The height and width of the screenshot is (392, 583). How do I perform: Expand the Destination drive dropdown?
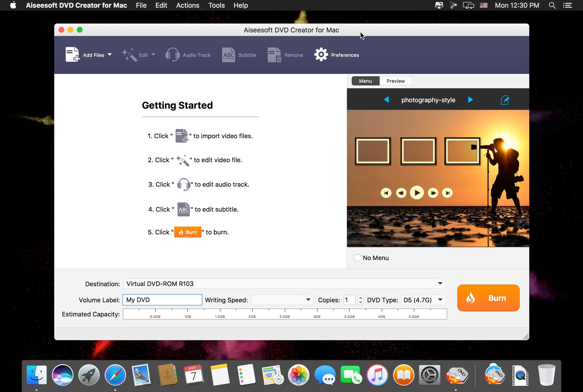pyautogui.click(x=440, y=284)
